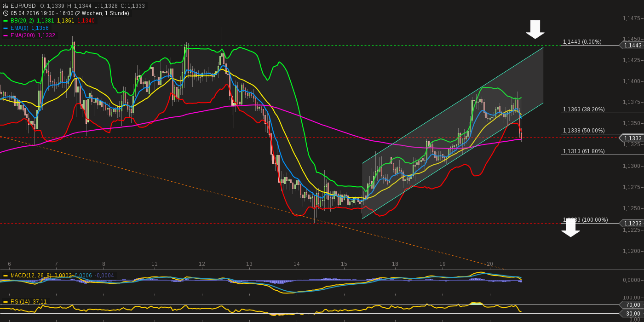644x322 pixels.
Task: Click lower Bollinger value 1,1340
Action: pos(86,21)
